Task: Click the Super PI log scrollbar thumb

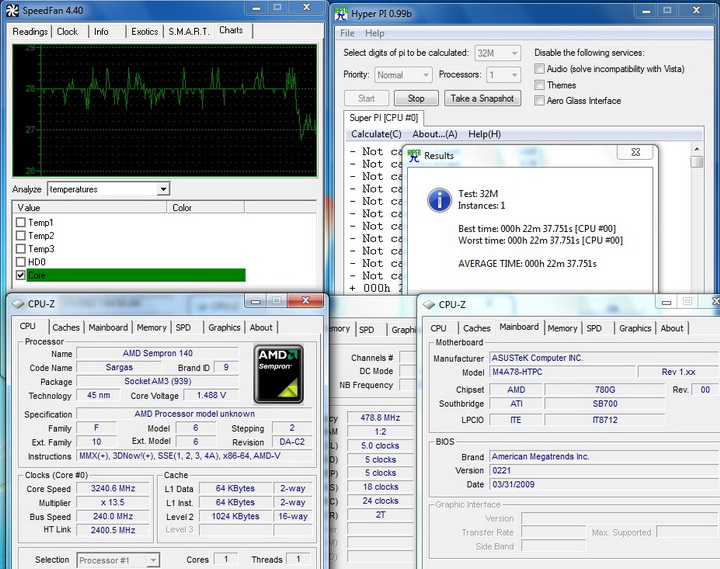Action: (x=697, y=162)
